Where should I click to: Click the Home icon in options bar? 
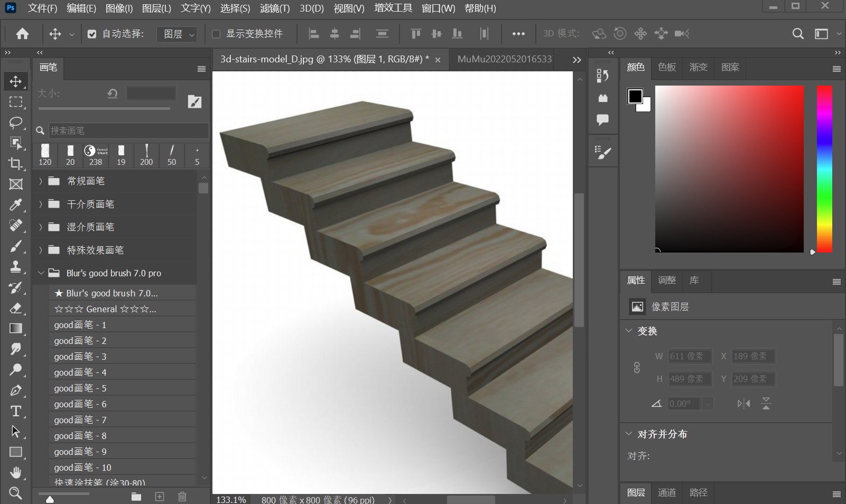point(22,34)
